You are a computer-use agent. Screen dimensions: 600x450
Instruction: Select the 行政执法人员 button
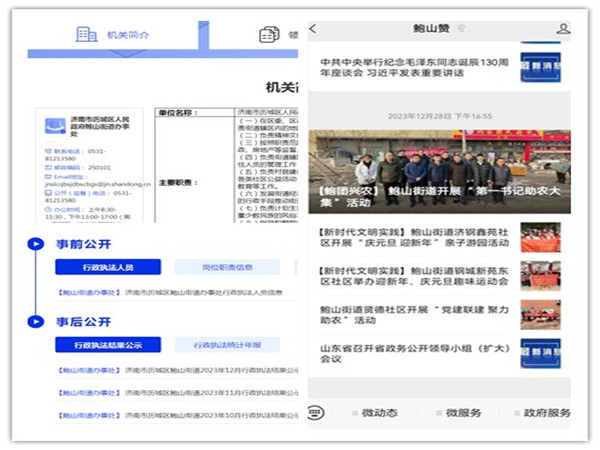click(108, 267)
